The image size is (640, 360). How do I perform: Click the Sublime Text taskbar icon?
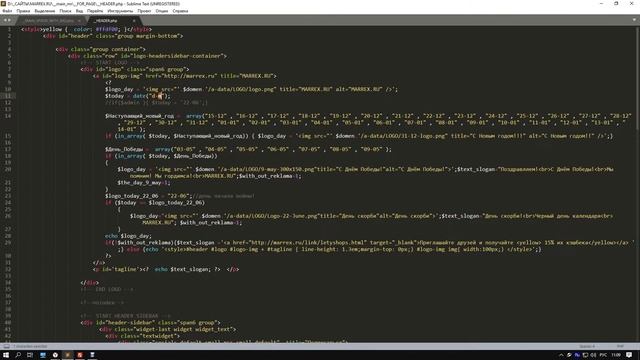pyautogui.click(x=67, y=355)
